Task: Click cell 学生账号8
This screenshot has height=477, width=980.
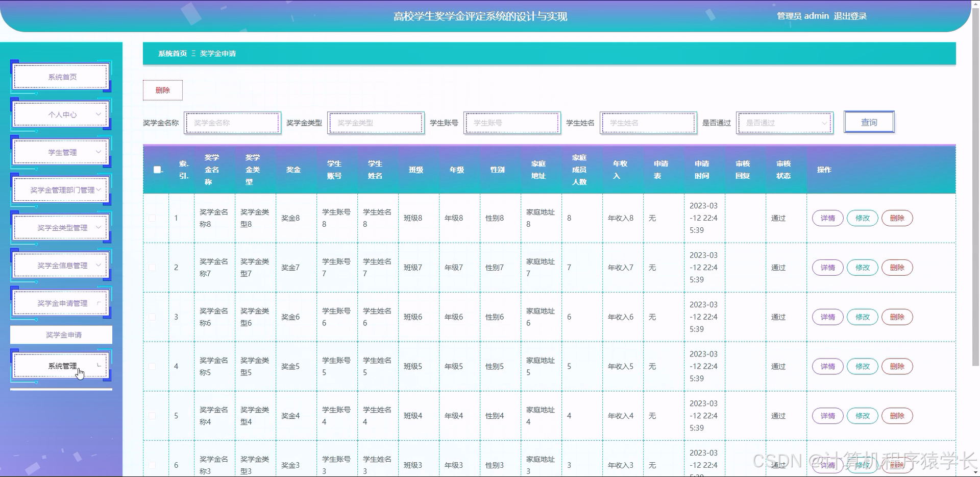Action: coord(336,218)
